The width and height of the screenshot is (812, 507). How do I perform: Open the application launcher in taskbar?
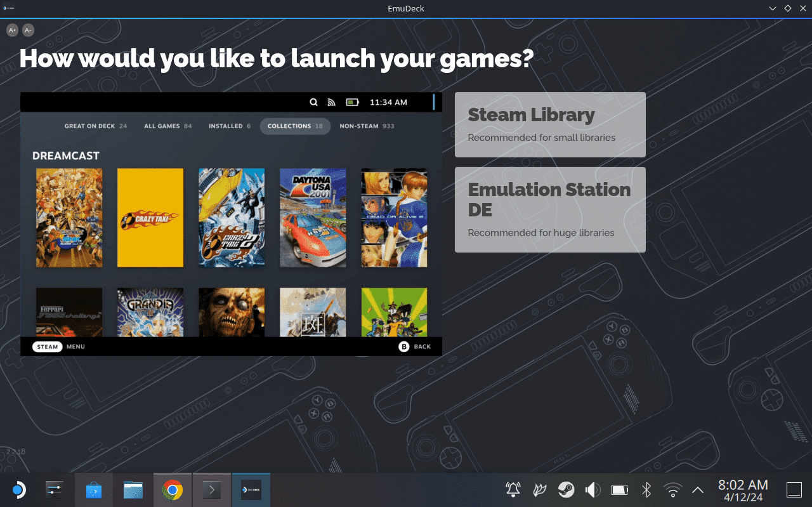(x=18, y=490)
